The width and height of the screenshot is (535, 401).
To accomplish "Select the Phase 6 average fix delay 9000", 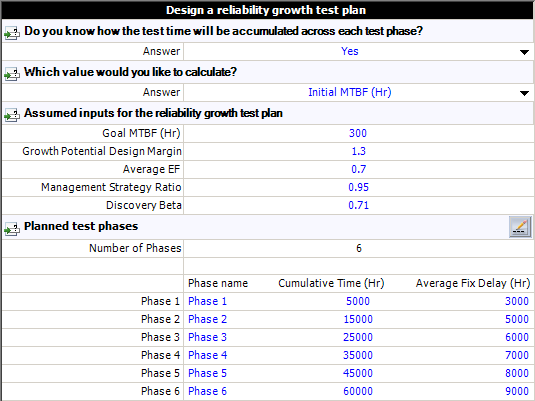I will [517, 391].
